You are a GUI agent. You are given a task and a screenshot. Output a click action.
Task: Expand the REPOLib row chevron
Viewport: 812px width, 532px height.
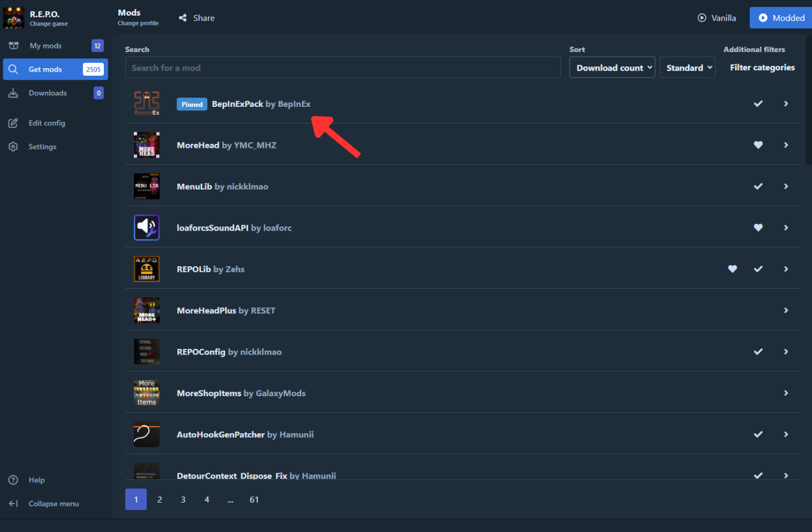786,269
